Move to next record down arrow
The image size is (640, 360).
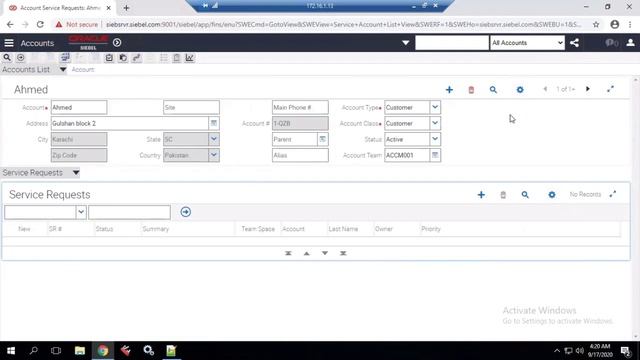point(325,253)
